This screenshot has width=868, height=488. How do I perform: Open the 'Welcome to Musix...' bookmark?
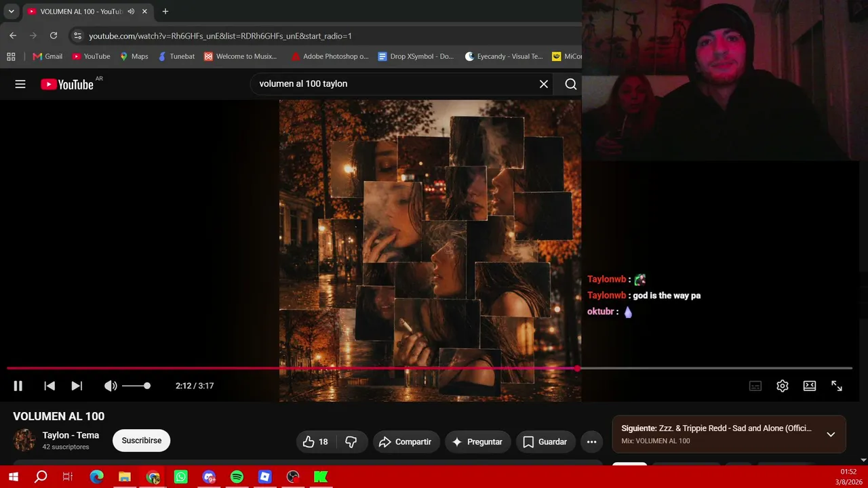point(240,56)
